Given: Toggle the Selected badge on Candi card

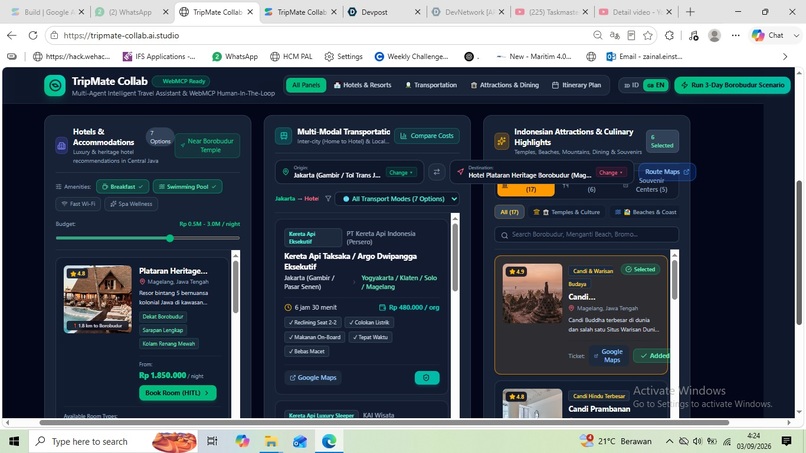Looking at the screenshot, I should tap(640, 269).
